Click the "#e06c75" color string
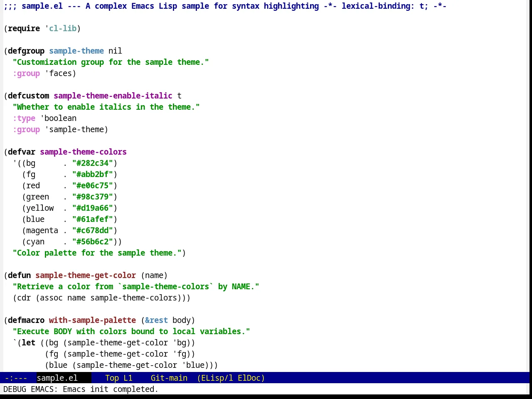Image resolution: width=532 pixels, height=399 pixels. (x=92, y=185)
